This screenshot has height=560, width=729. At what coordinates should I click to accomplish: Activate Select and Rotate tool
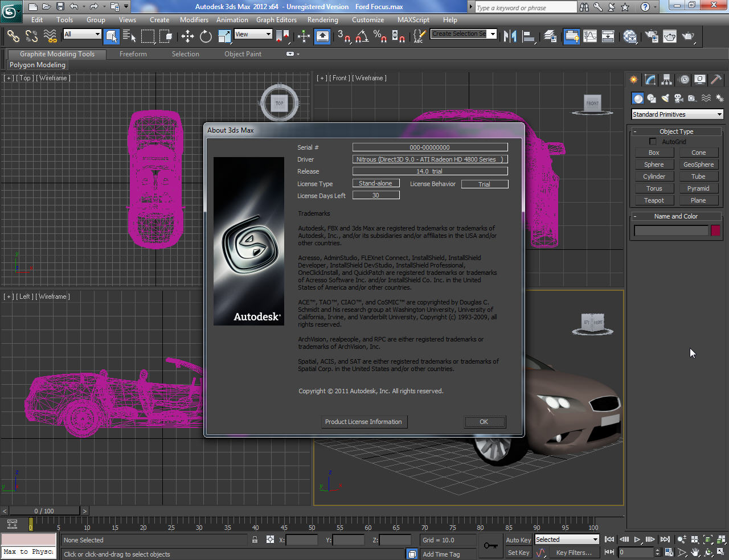click(x=206, y=36)
